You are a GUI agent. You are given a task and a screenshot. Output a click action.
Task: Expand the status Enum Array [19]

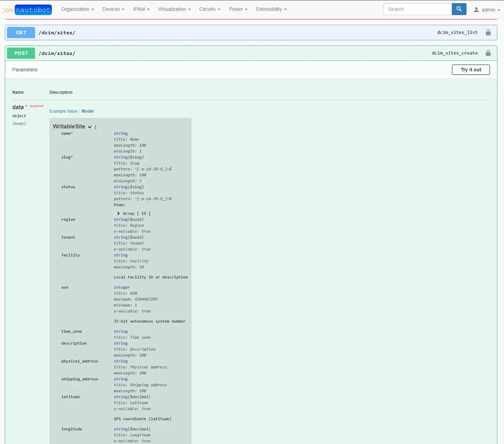pos(119,213)
